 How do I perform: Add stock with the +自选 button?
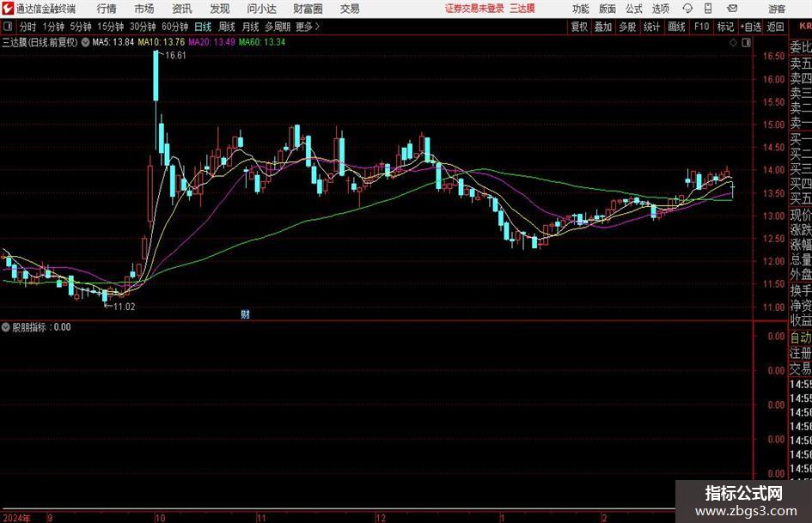pos(751,27)
